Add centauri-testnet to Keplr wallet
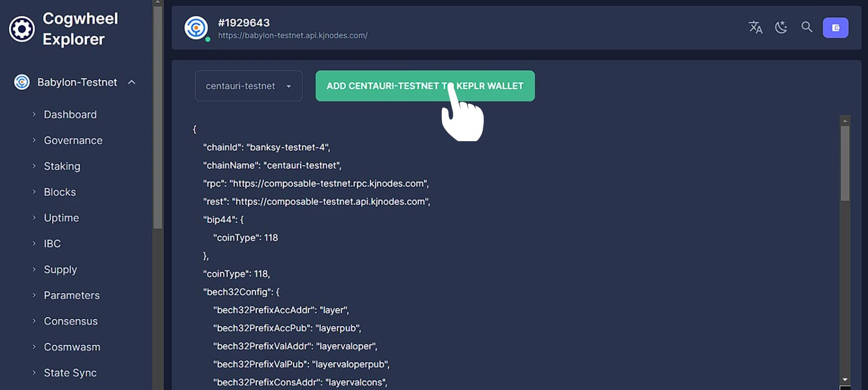This screenshot has width=868, height=390. 425,86
